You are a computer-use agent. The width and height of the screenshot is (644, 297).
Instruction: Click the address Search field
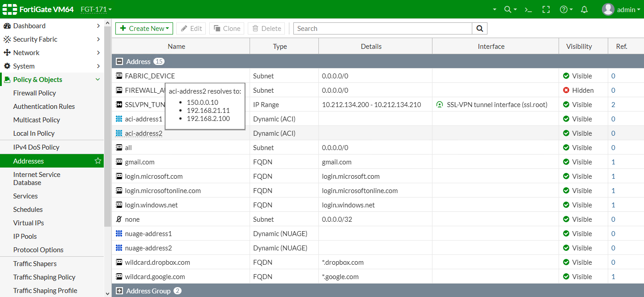tap(383, 28)
